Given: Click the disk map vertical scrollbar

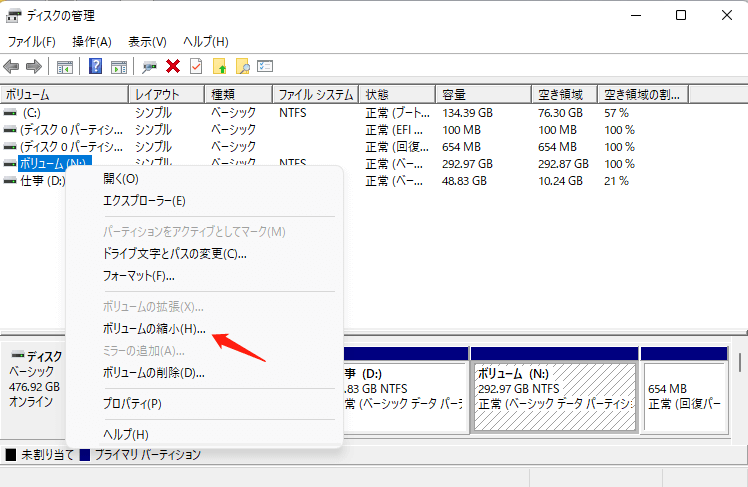Looking at the screenshot, I should tap(739, 363).
